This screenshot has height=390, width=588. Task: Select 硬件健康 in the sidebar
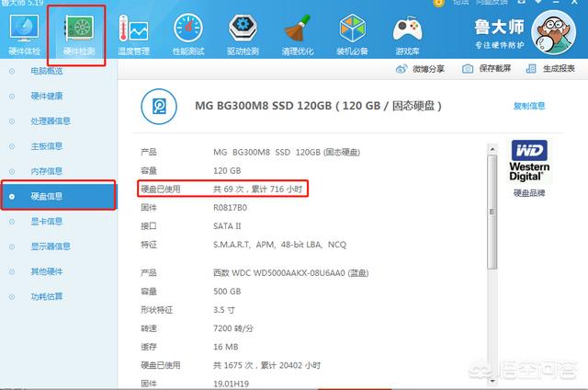pos(47,96)
